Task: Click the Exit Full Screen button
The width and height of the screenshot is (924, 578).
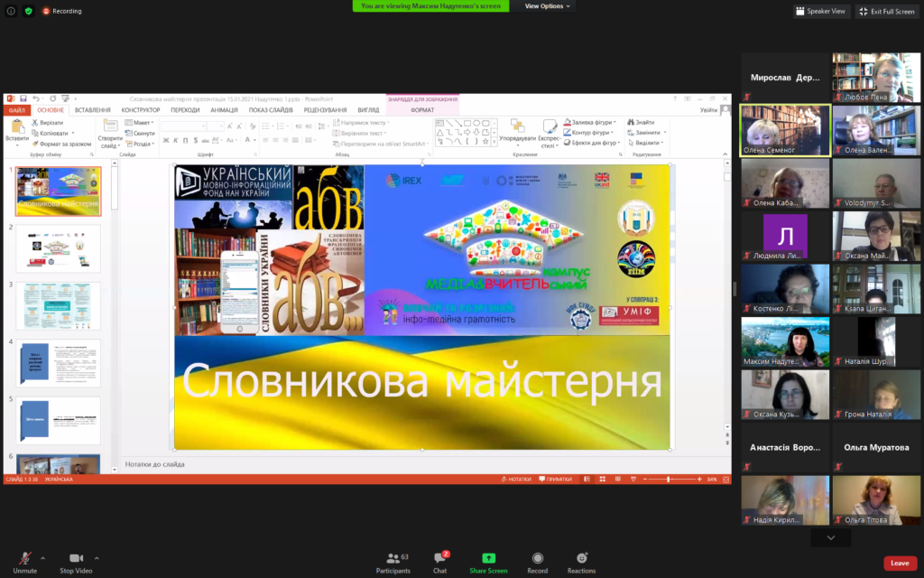Action: [x=887, y=11]
